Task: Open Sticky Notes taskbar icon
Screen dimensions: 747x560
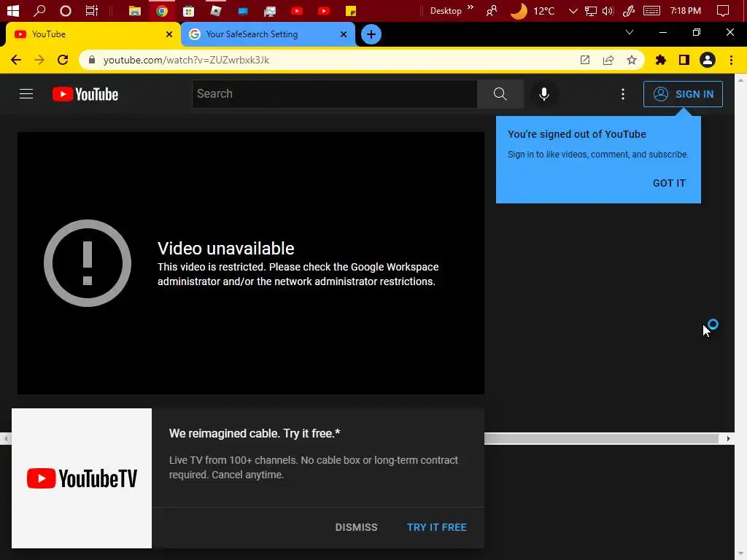Action: pyautogui.click(x=351, y=11)
